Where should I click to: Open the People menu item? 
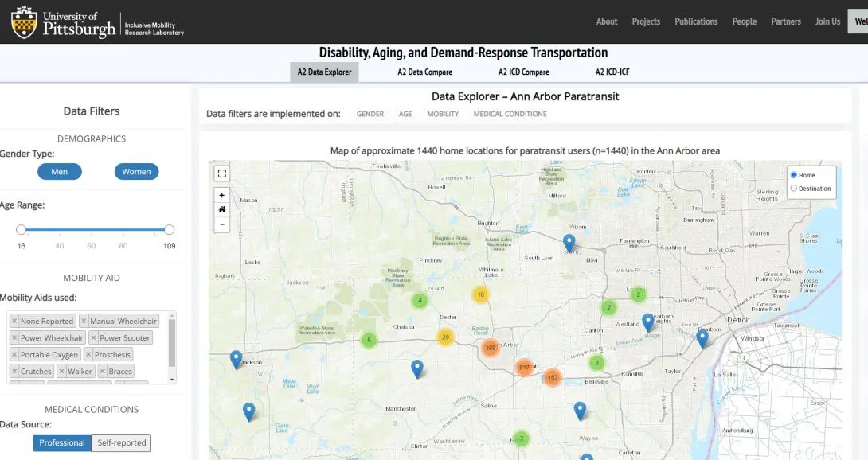pos(745,21)
